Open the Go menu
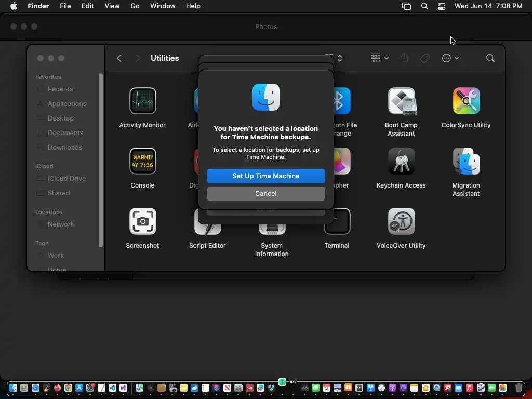 pyautogui.click(x=135, y=6)
